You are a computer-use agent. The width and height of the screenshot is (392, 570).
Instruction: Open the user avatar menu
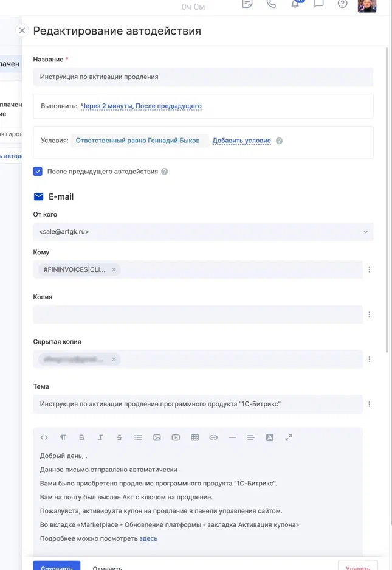point(367,5)
